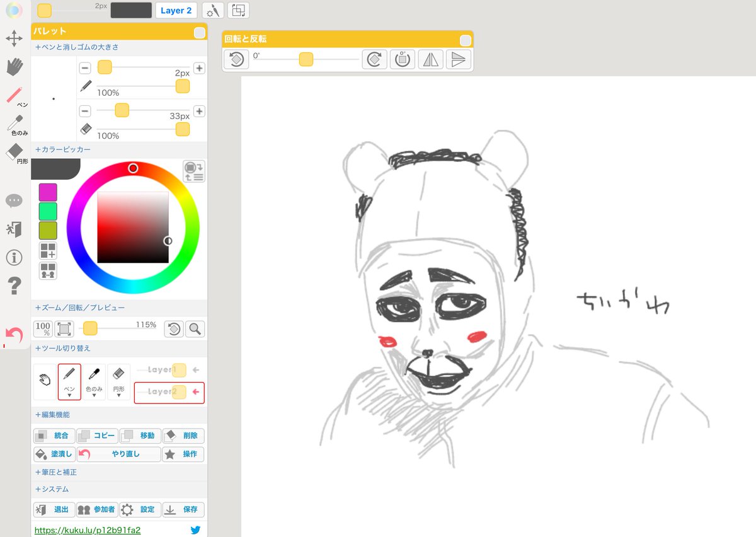Click the 操作 star button
The image size is (756, 537).
coord(183,454)
